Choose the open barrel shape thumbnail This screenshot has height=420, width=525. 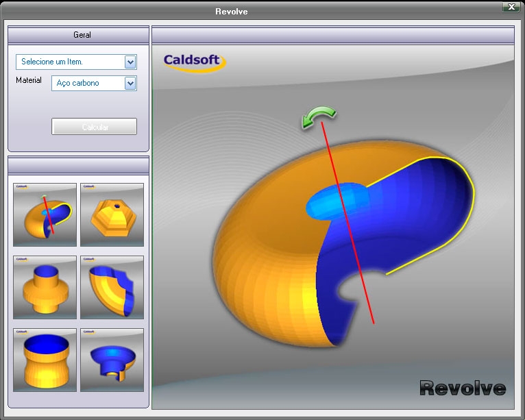point(45,360)
